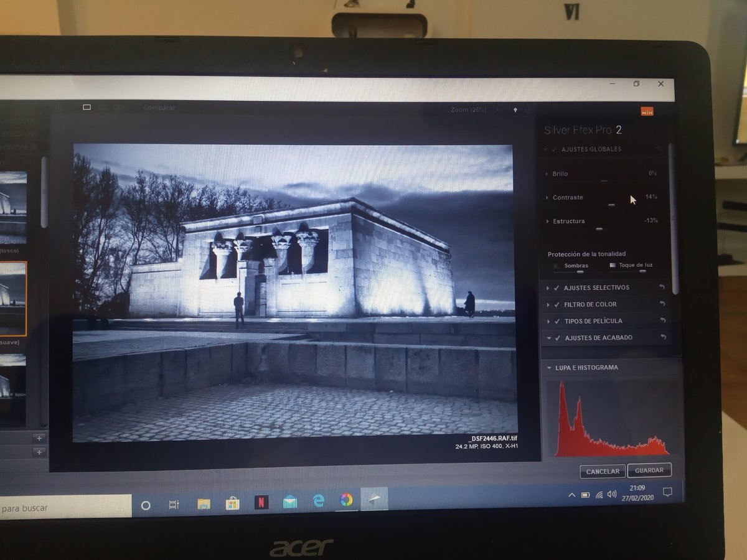The image size is (747, 560).
Task: Click the Brillo slider handle
Action: pos(604,181)
